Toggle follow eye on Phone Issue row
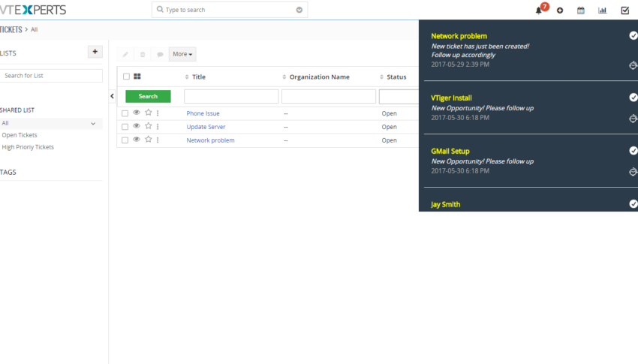638x364 pixels. point(137,113)
